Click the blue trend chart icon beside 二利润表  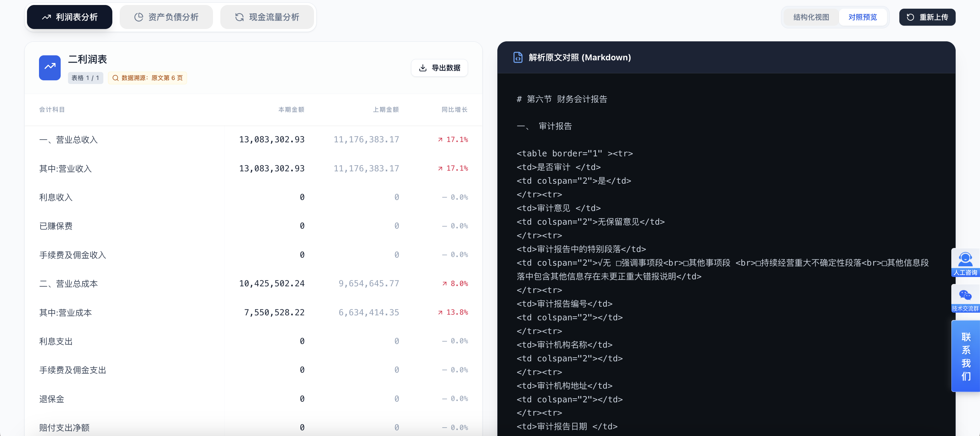point(49,68)
